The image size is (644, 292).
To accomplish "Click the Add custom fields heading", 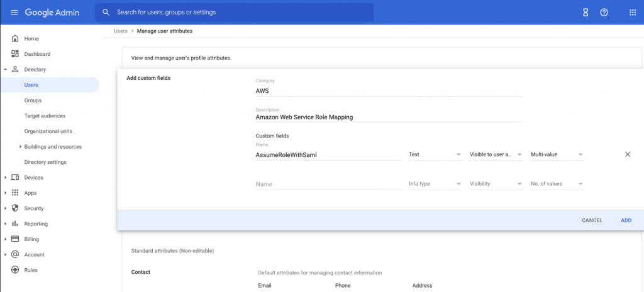I will pyautogui.click(x=148, y=78).
